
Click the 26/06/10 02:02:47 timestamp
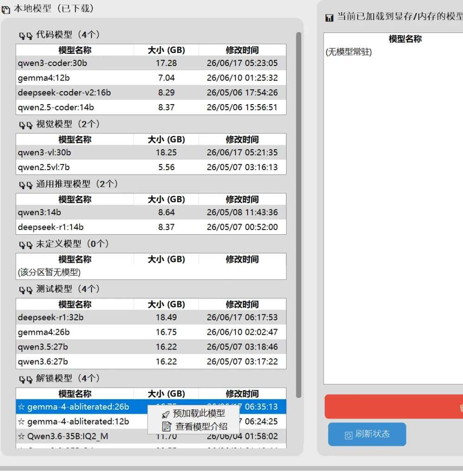pos(242,332)
